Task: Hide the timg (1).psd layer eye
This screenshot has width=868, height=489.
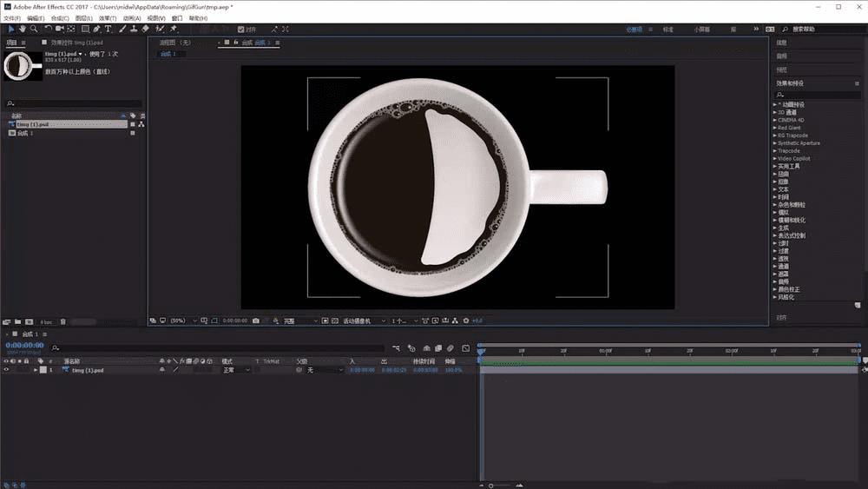Action: pos(6,370)
